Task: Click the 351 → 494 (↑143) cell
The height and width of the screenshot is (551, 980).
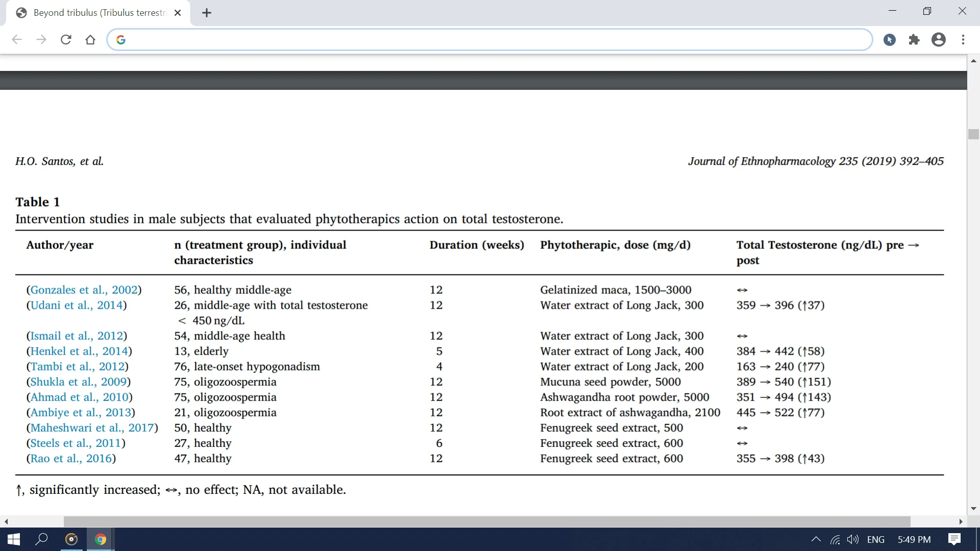Action: coord(783,397)
